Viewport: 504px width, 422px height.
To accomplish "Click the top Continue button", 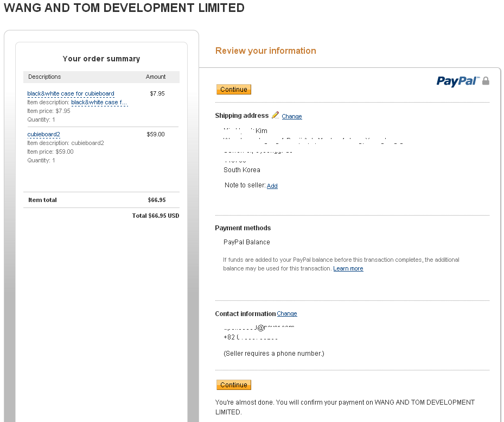I will (233, 89).
